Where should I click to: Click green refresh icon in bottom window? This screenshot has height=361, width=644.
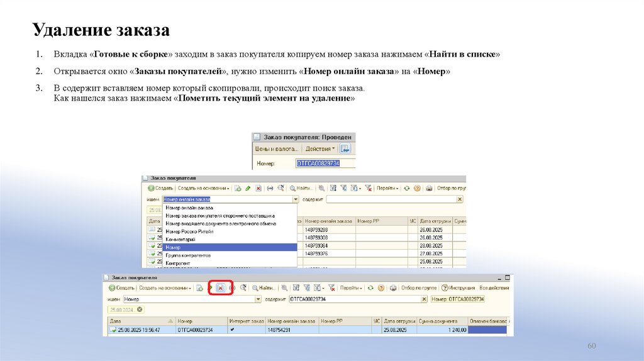pyautogui.click(x=370, y=288)
